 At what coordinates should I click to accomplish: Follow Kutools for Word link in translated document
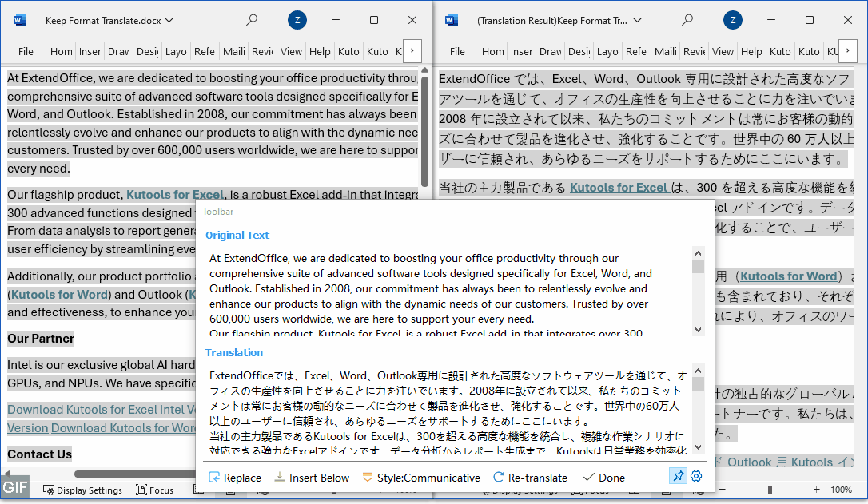pyautogui.click(x=789, y=276)
